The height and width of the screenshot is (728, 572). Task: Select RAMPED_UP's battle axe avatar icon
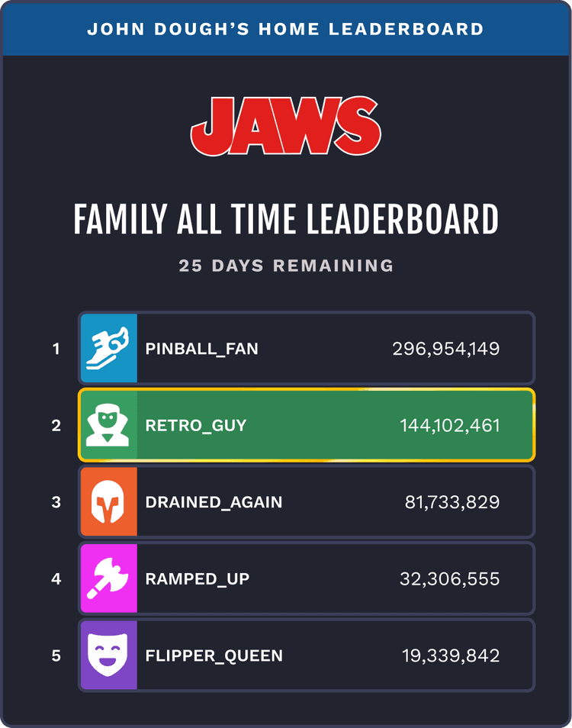(108, 578)
